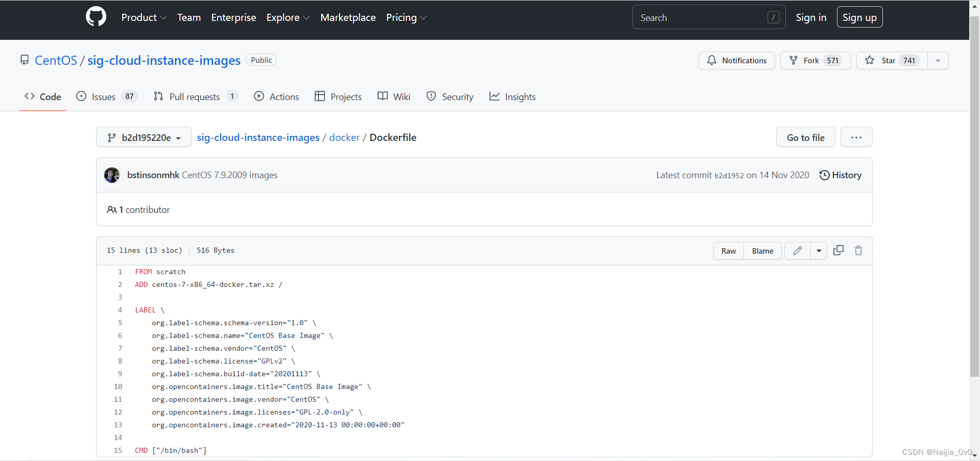Open the Enterprise link in header

(x=234, y=17)
